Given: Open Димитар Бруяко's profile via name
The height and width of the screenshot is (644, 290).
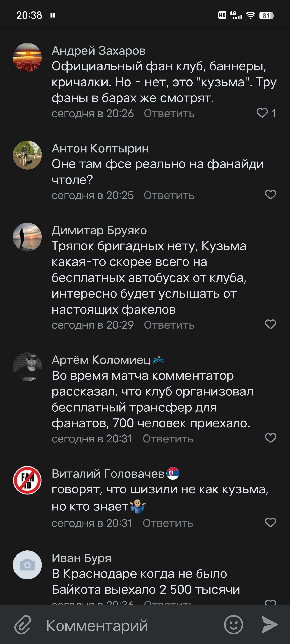Looking at the screenshot, I should click(99, 230).
